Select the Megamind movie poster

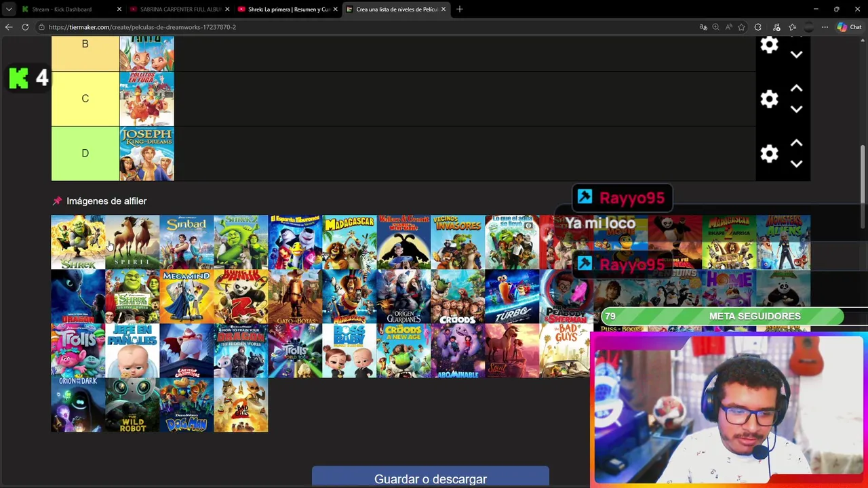pos(186,296)
